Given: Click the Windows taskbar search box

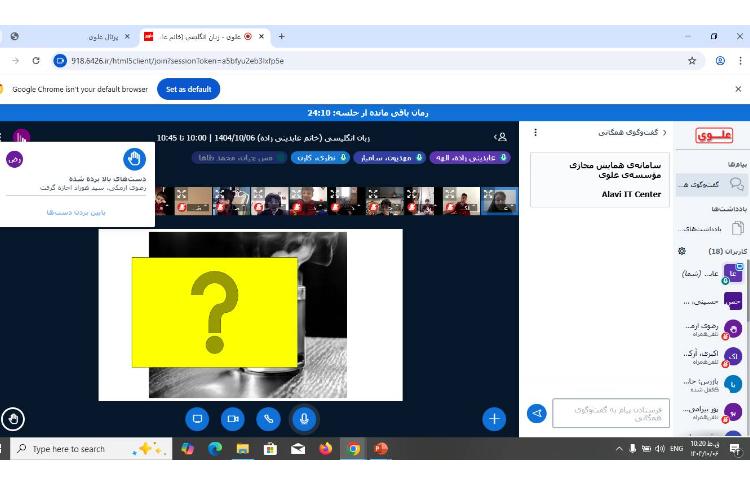Looking at the screenshot, I should pyautogui.click(x=91, y=449).
